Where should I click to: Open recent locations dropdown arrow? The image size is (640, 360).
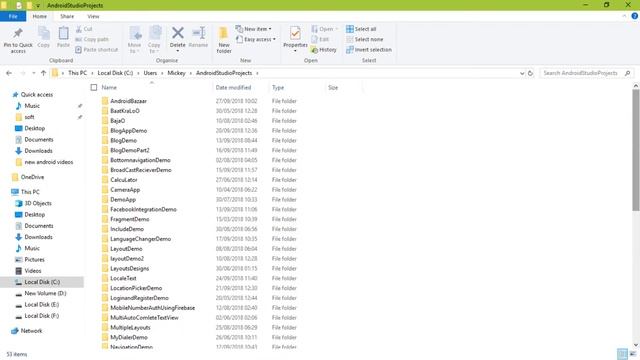33,73
